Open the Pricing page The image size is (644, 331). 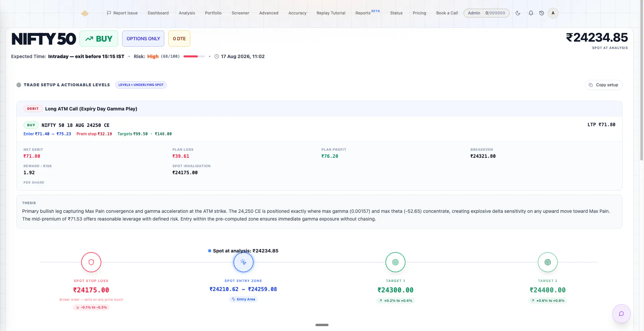coord(419,13)
